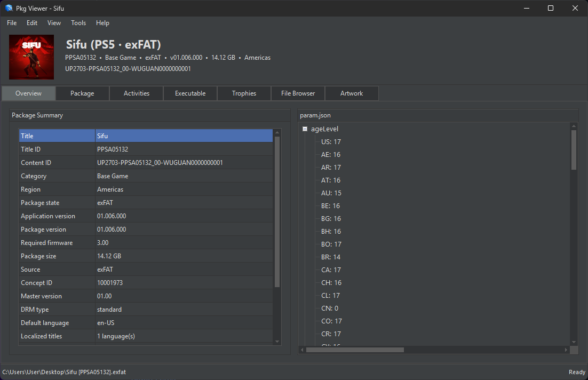
Task: Select the AT: 16 tree entry
Action: [331, 180]
